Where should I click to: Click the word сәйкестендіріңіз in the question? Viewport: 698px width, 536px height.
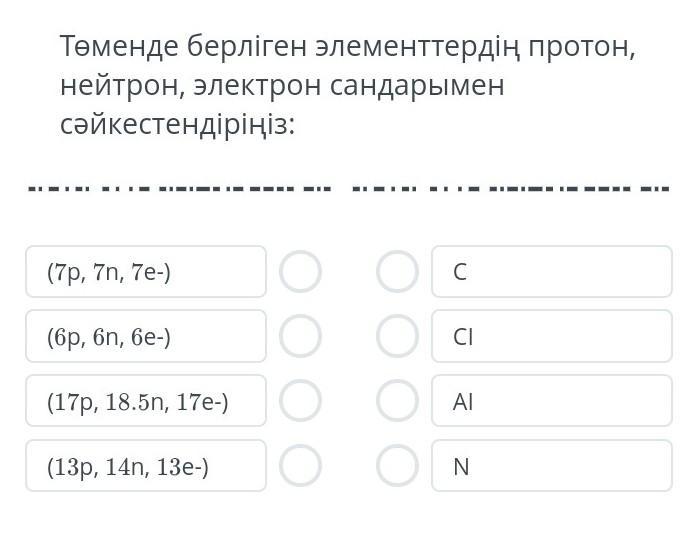click(177, 125)
